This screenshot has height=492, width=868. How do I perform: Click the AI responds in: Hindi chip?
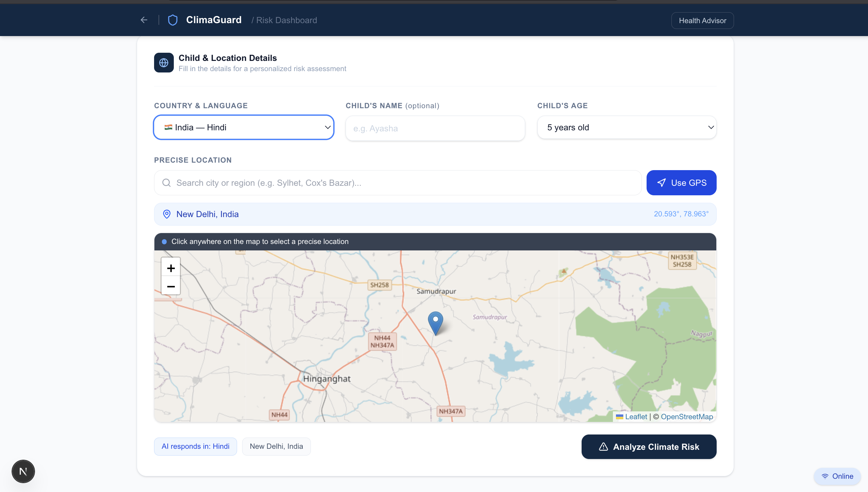195,446
